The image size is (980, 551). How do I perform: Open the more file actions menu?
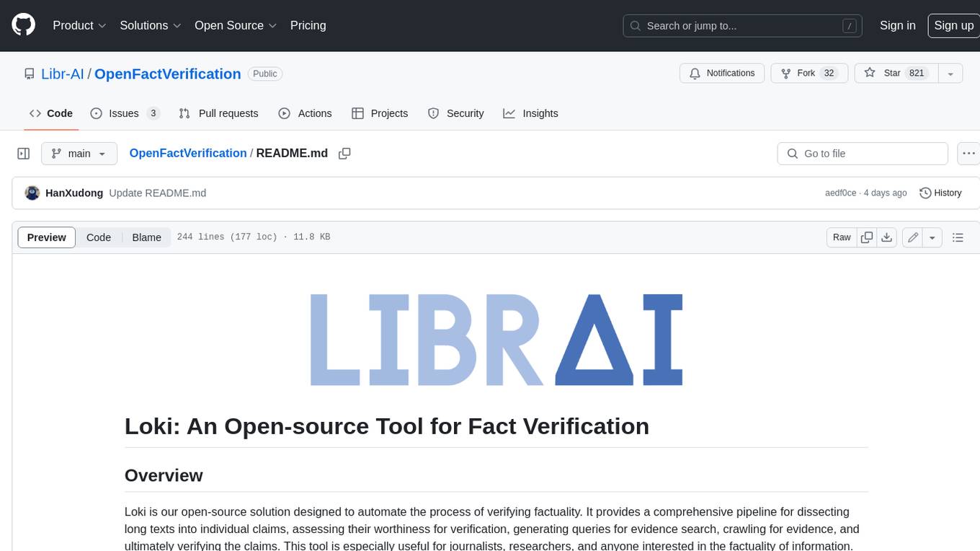(x=968, y=154)
